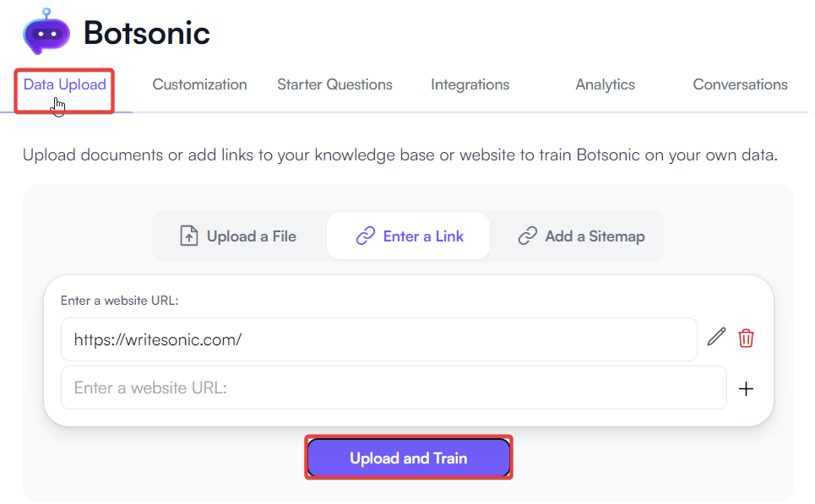Edit the writesonic.com URL using the pencil icon
This screenshot has height=504, width=815.
[715, 337]
